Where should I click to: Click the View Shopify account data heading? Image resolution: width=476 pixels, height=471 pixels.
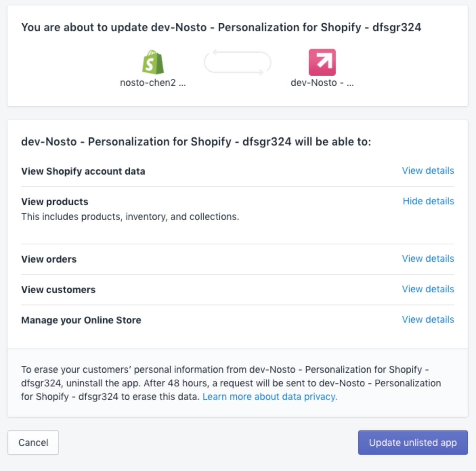[x=83, y=171]
